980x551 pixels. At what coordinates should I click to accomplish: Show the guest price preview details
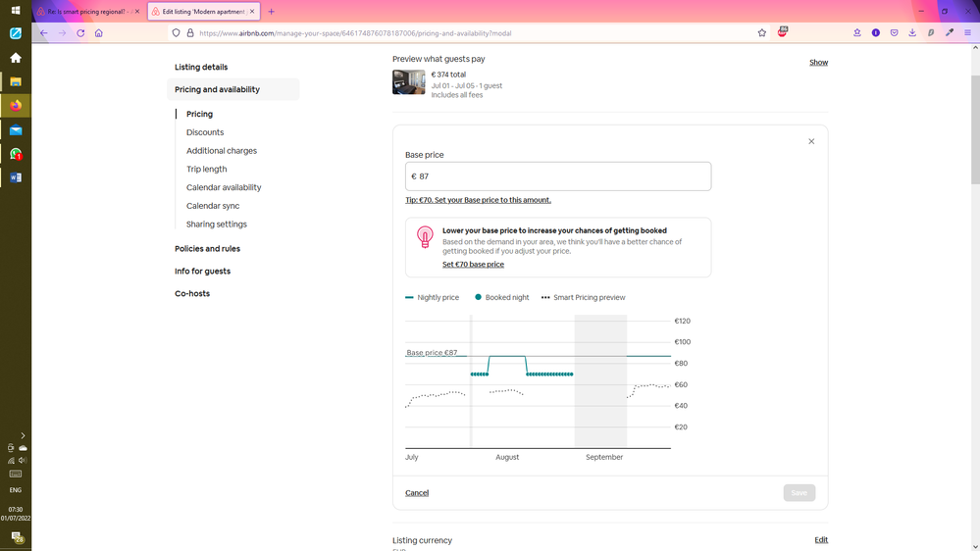point(818,63)
